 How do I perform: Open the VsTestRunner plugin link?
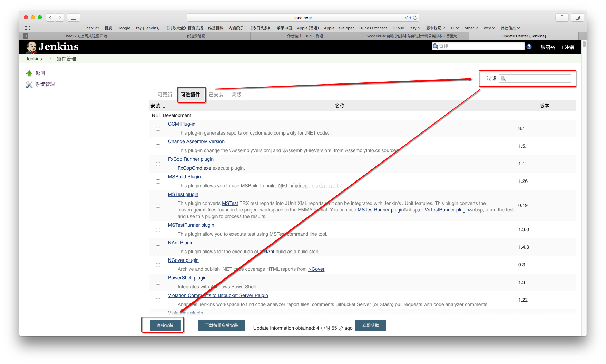[x=447, y=210]
